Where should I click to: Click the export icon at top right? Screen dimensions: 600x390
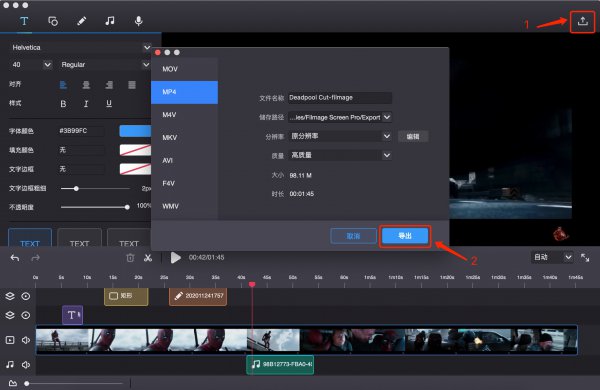coord(582,21)
